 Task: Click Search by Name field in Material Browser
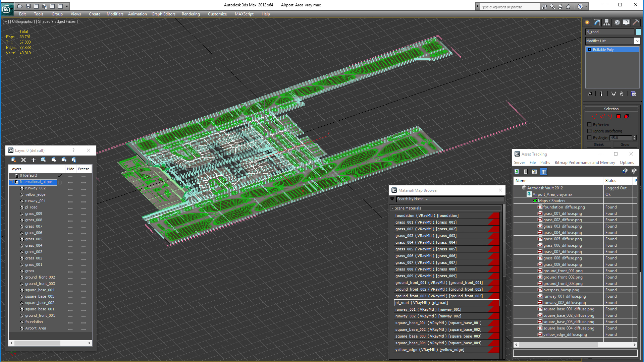click(450, 199)
